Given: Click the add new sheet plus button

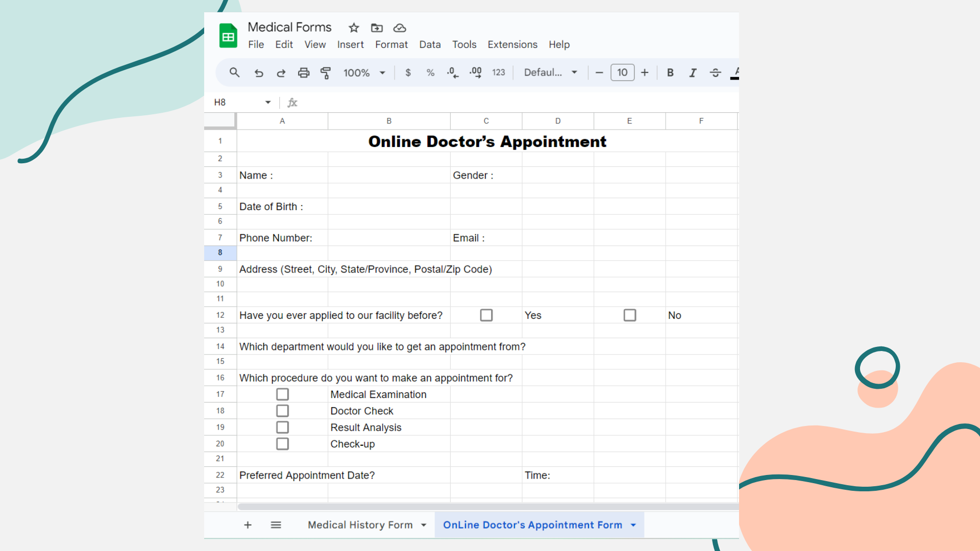Looking at the screenshot, I should click(x=248, y=525).
